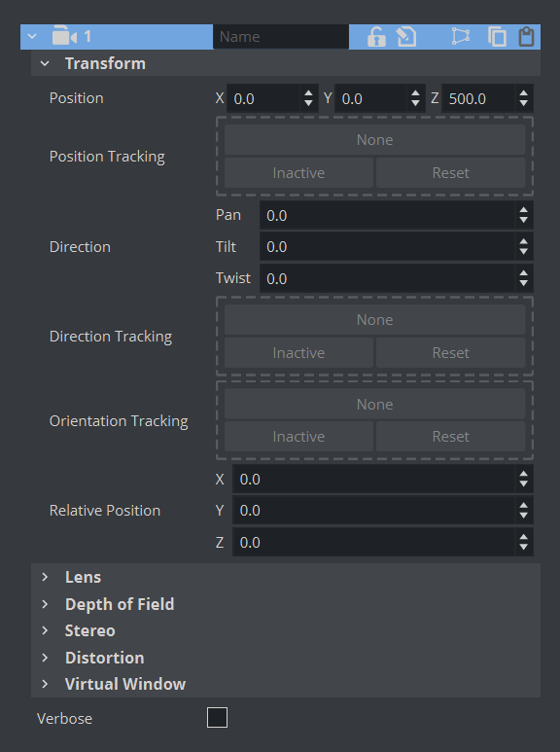Click None button under Position Tracking
The width and height of the screenshot is (560, 752).
coord(375,139)
